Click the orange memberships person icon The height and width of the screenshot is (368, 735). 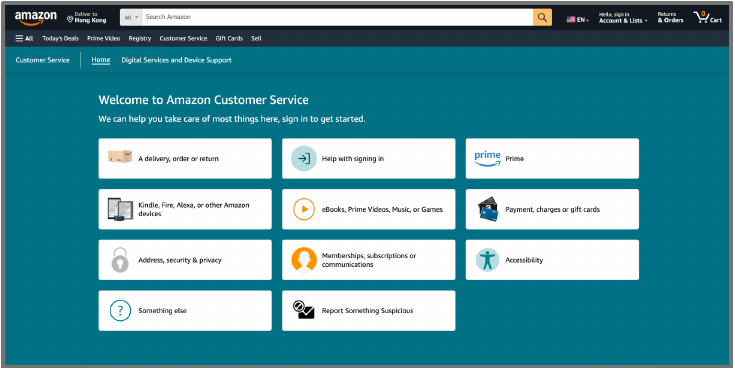[304, 260]
